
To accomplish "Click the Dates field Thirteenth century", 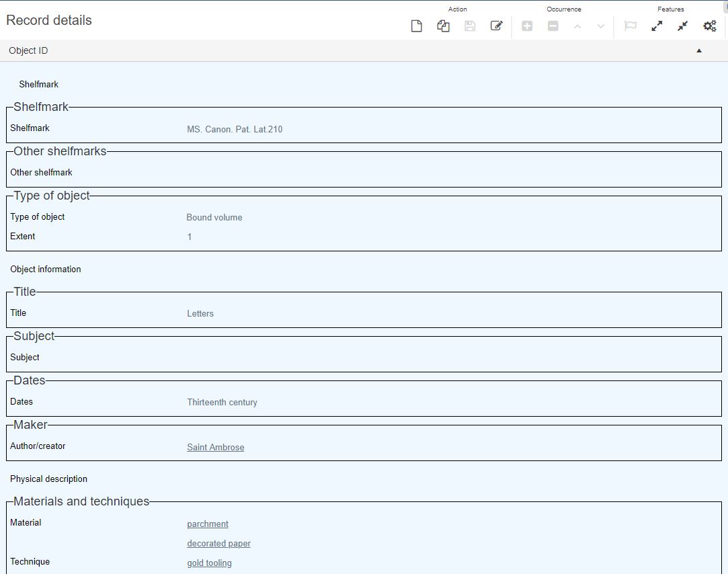I will coord(222,403).
